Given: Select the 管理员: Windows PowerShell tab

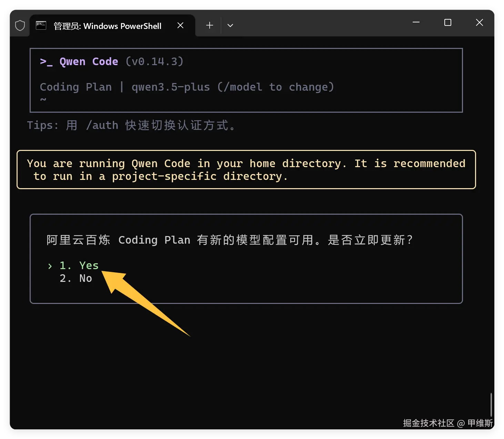Looking at the screenshot, I should (x=112, y=26).
